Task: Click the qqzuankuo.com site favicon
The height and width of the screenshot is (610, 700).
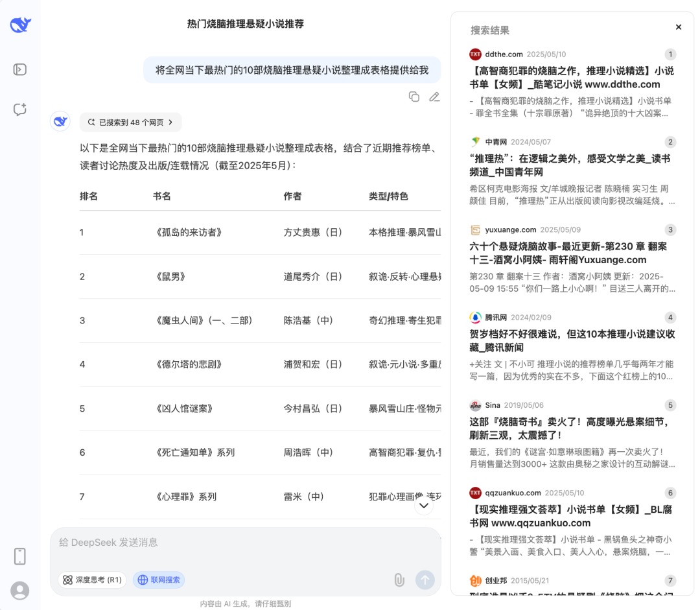Action: (x=476, y=493)
